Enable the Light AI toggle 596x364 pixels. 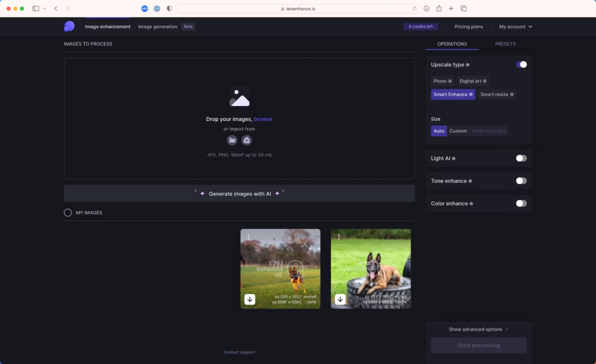pos(521,158)
